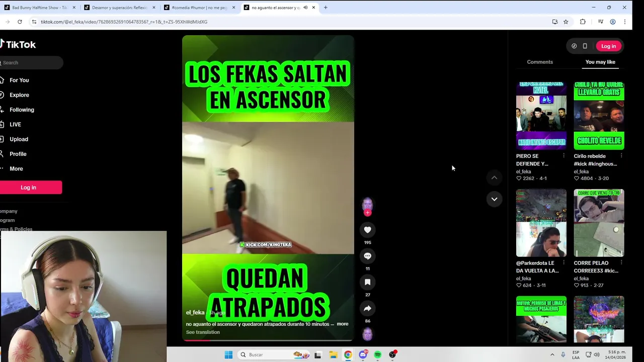Open Upload in the sidebar
The image size is (644, 362).
(x=19, y=139)
